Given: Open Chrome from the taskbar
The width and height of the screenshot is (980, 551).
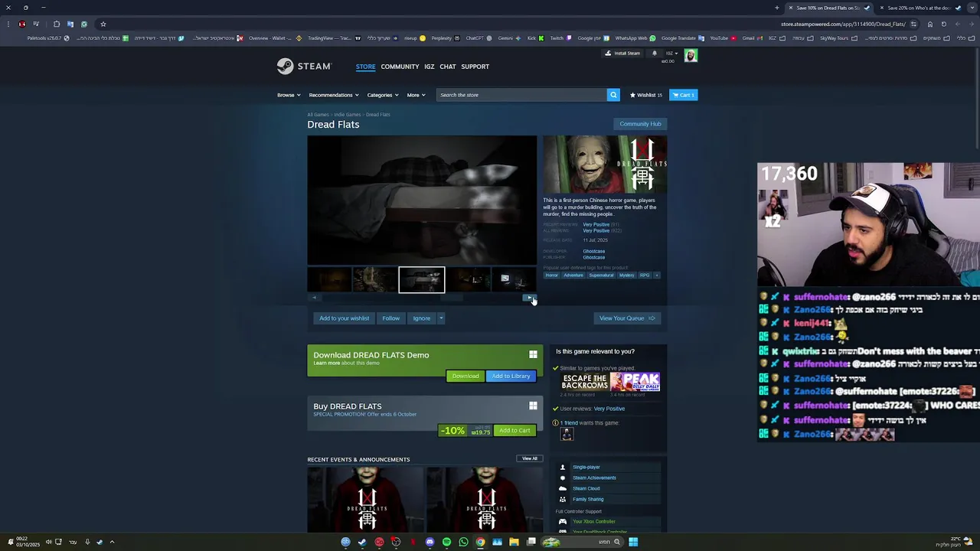Looking at the screenshot, I should pos(480,542).
